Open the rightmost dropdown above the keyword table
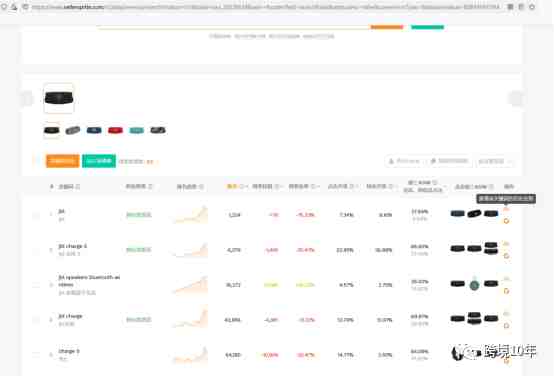554x376 pixels. tap(495, 161)
